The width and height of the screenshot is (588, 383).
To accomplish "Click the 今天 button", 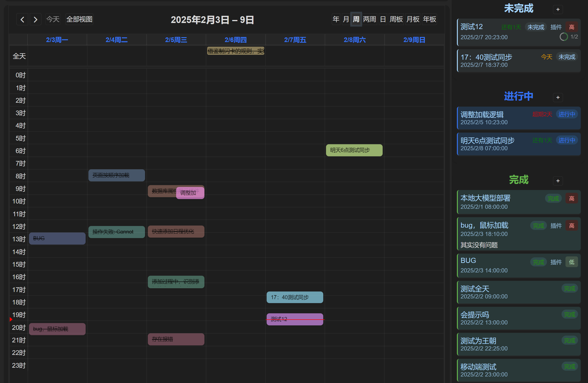I will pos(53,19).
